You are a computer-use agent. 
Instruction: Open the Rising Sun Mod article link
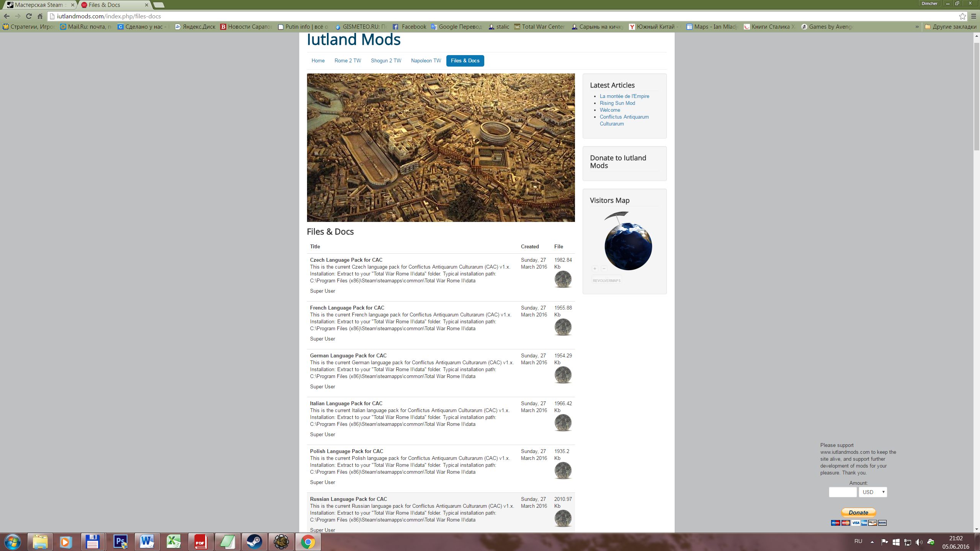617,103
